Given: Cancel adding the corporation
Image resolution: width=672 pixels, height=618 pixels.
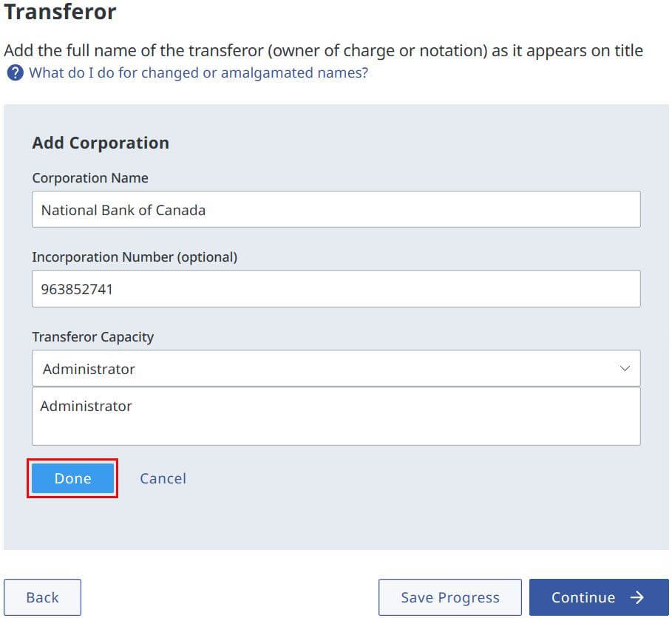Looking at the screenshot, I should [163, 478].
